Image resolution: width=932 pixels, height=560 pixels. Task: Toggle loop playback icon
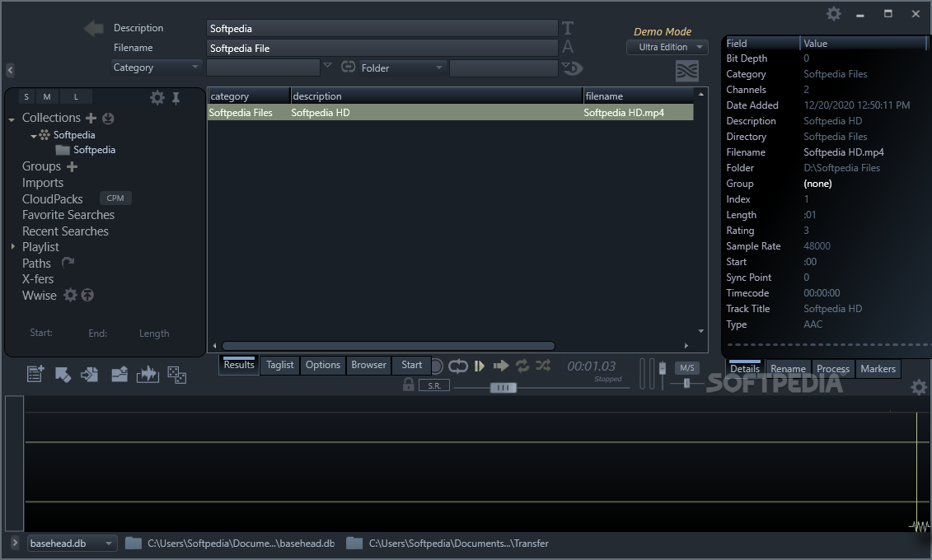pos(457,366)
